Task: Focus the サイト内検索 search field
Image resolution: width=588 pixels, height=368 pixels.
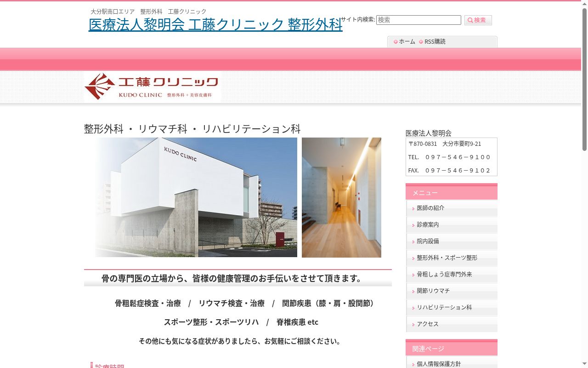Action: (x=418, y=20)
